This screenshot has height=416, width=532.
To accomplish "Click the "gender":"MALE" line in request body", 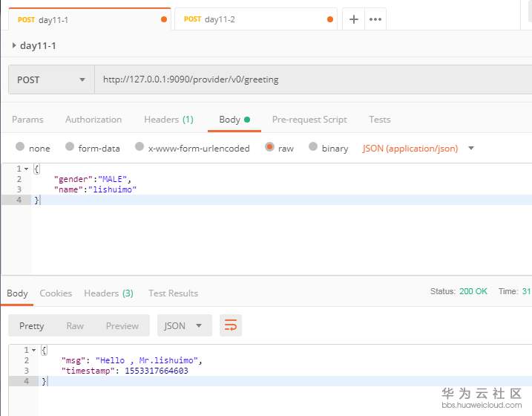I will [x=93, y=179].
